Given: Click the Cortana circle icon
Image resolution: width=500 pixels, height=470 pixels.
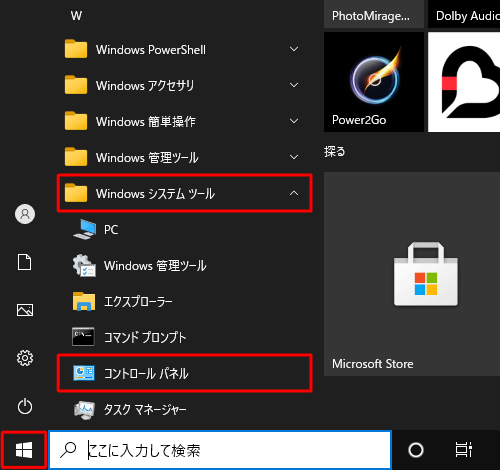Looking at the screenshot, I should [x=416, y=450].
